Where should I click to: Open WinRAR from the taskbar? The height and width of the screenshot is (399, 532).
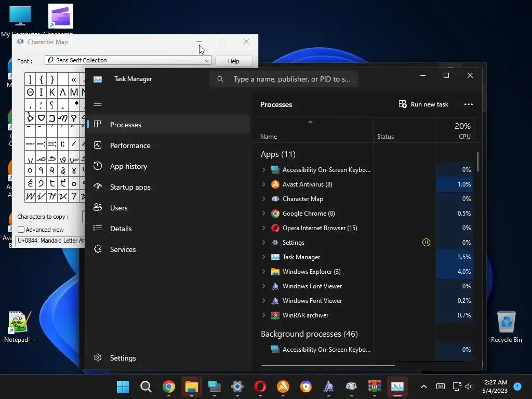[x=374, y=387]
